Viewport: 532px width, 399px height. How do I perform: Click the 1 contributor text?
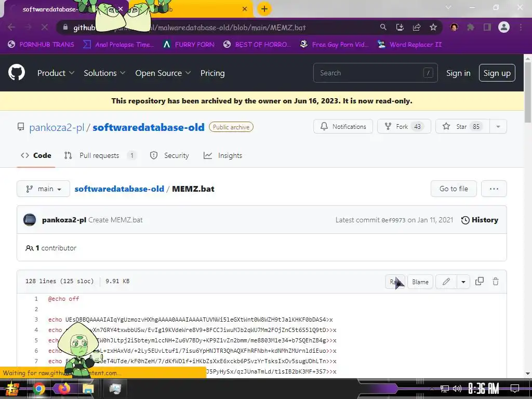point(51,248)
